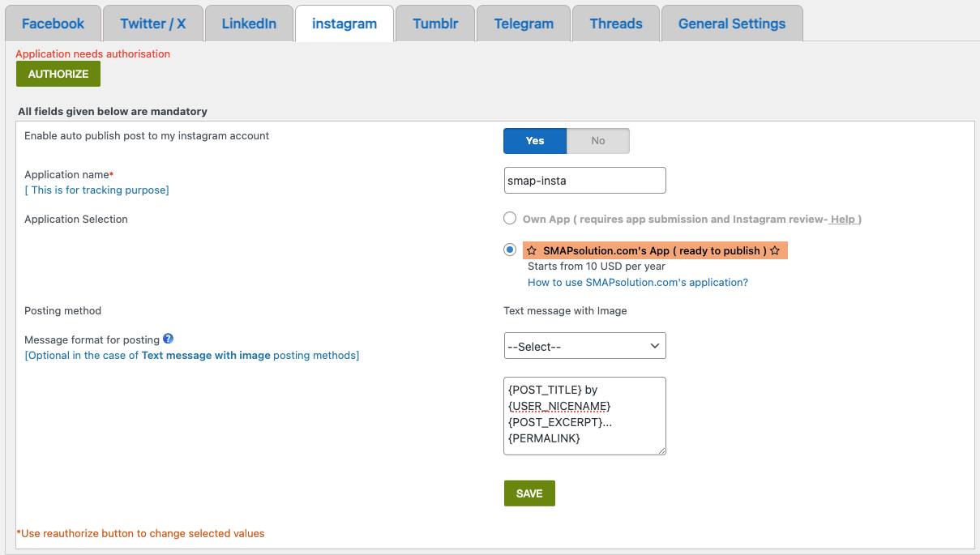The width and height of the screenshot is (980, 555).
Task: Switch to the Twitter / X tab
Action: click(153, 23)
